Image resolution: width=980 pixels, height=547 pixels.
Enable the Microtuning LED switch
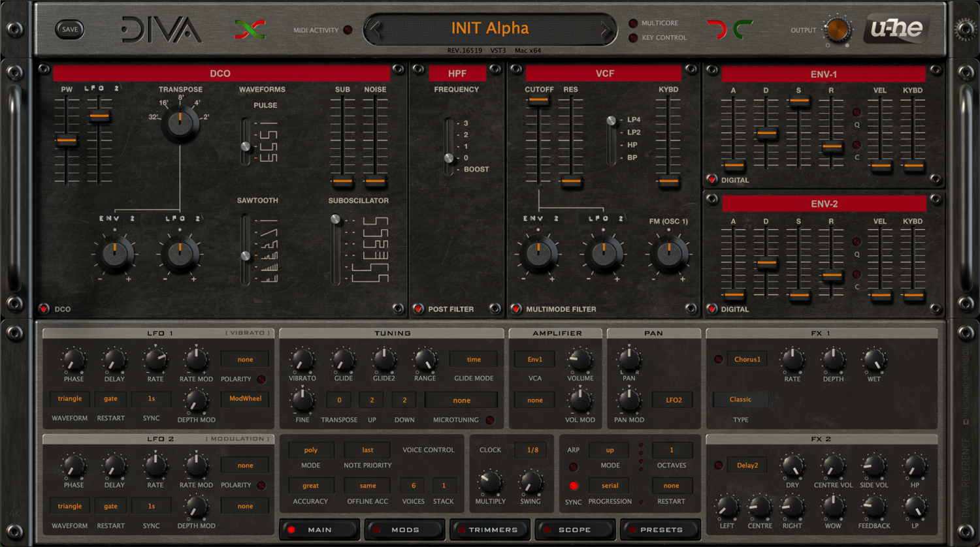coord(490,420)
